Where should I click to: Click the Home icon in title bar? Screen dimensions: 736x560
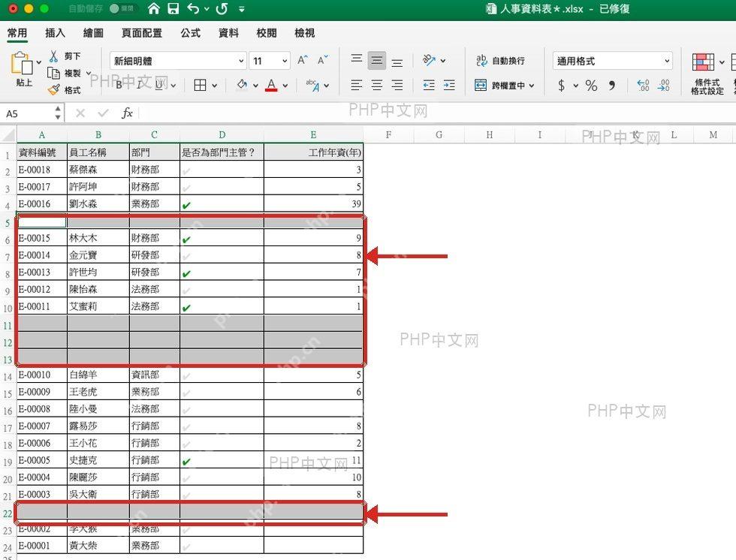tap(153, 8)
